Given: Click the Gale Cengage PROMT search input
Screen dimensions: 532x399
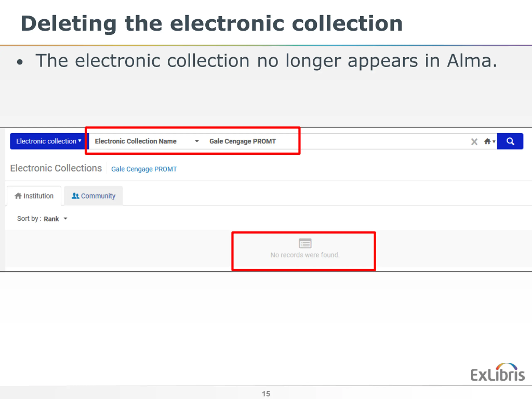Looking at the screenshot, I should pos(337,141).
